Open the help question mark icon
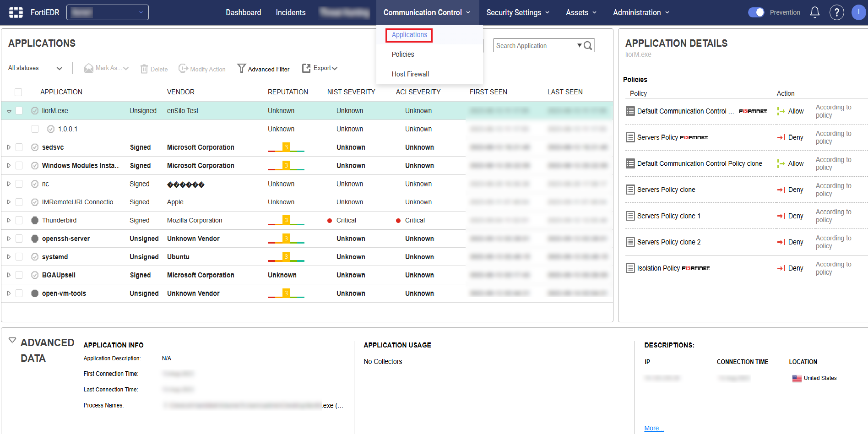 coord(836,12)
